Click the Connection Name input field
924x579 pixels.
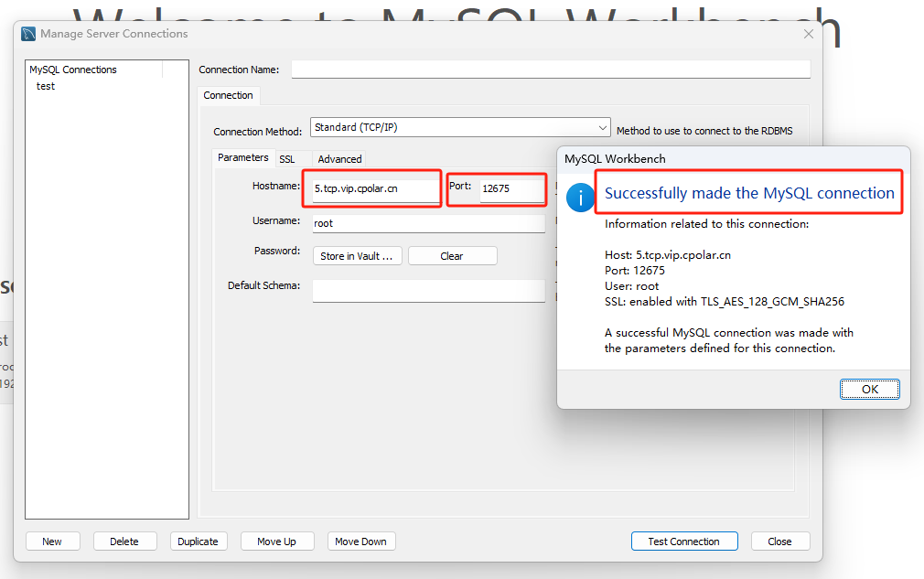pyautogui.click(x=551, y=69)
